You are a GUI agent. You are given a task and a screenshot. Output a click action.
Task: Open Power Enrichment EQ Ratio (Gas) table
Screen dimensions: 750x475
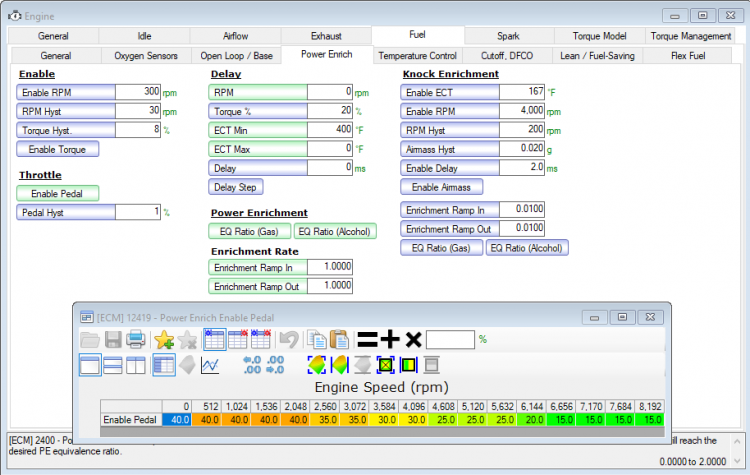pyautogui.click(x=249, y=232)
